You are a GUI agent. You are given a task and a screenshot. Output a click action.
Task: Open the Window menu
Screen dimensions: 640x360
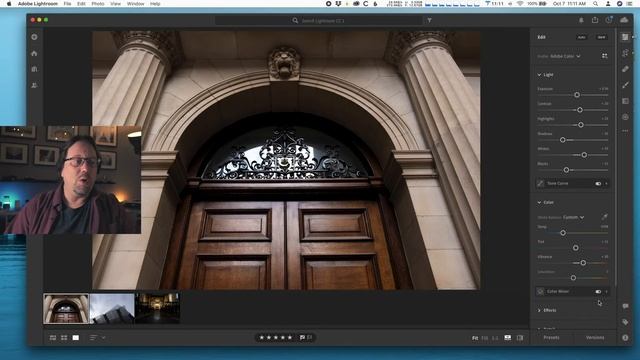(x=136, y=4)
